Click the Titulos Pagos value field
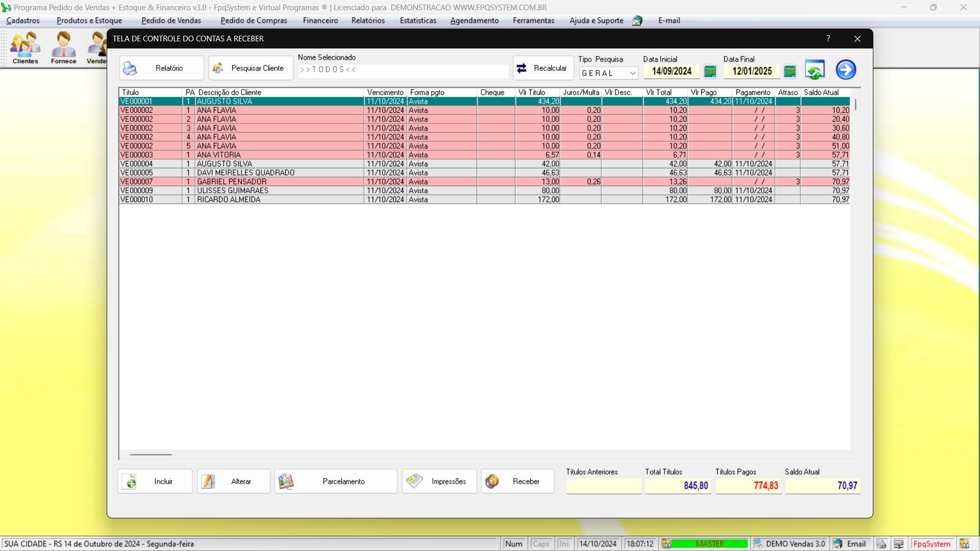Viewport: 980px width, 551px height. click(x=748, y=486)
